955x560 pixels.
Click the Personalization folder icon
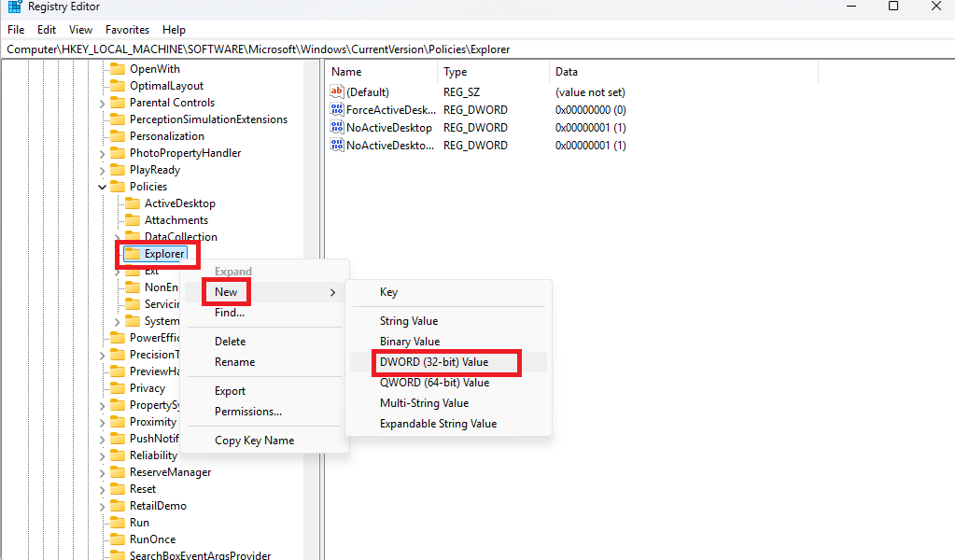(x=118, y=136)
